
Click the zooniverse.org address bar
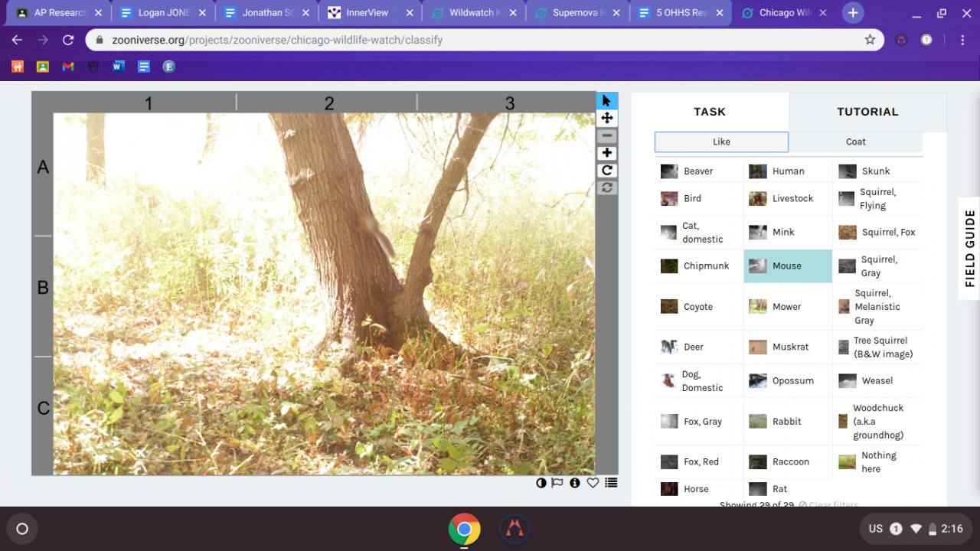pyautogui.click(x=485, y=40)
